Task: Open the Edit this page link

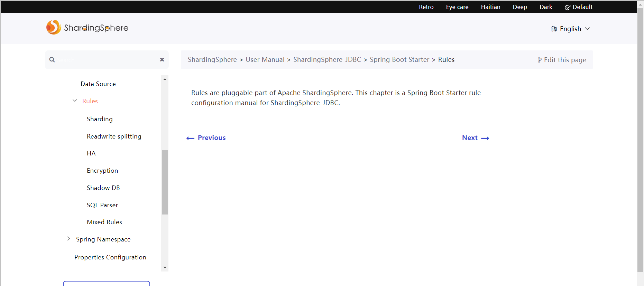Action: click(562, 60)
